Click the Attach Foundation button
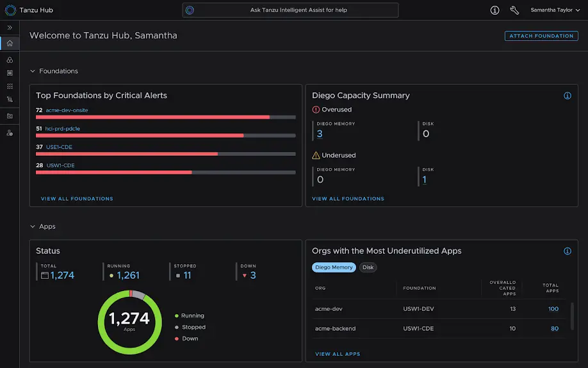Image resolution: width=588 pixels, height=368 pixels. click(x=541, y=36)
